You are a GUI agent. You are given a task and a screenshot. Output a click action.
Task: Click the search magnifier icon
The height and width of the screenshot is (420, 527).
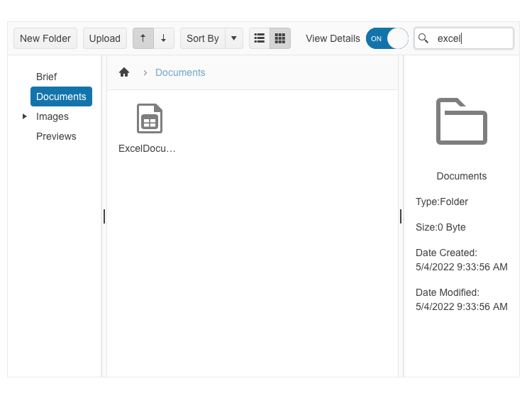point(423,38)
